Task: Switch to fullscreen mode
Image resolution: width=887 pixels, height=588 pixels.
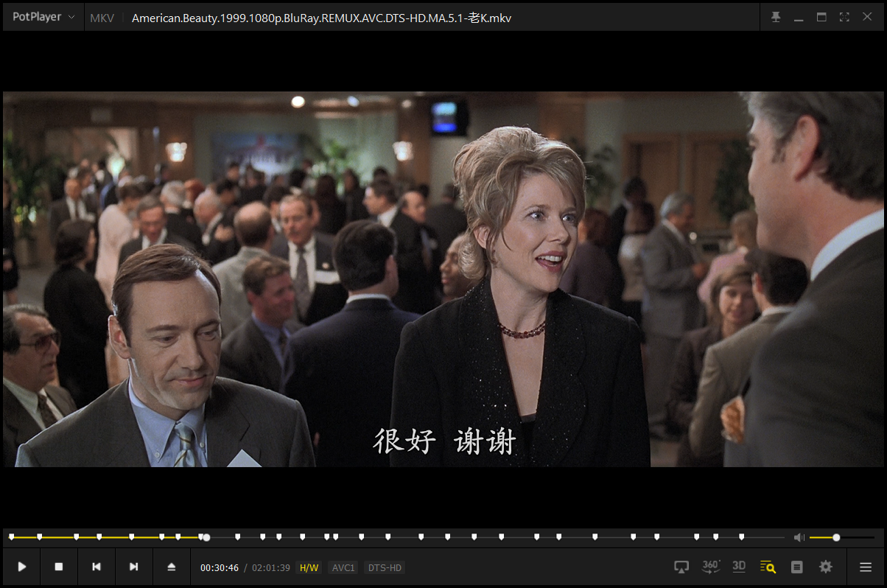Action: pyautogui.click(x=844, y=17)
